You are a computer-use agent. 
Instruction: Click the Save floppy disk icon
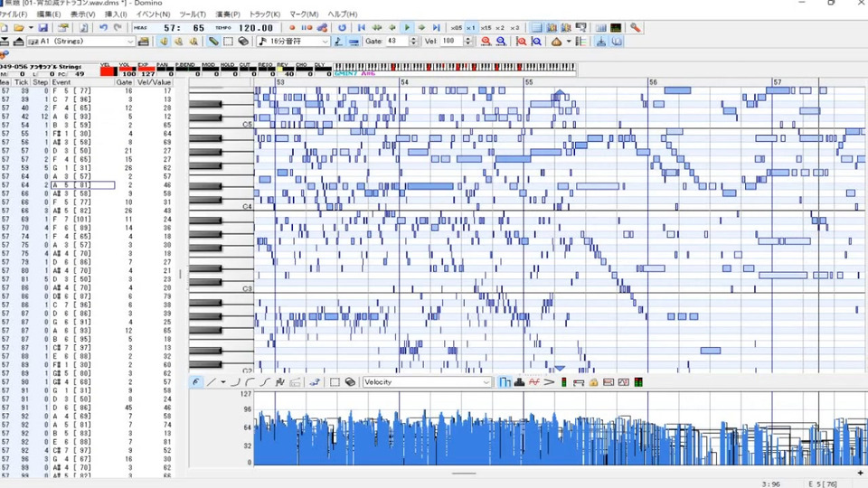[x=45, y=28]
